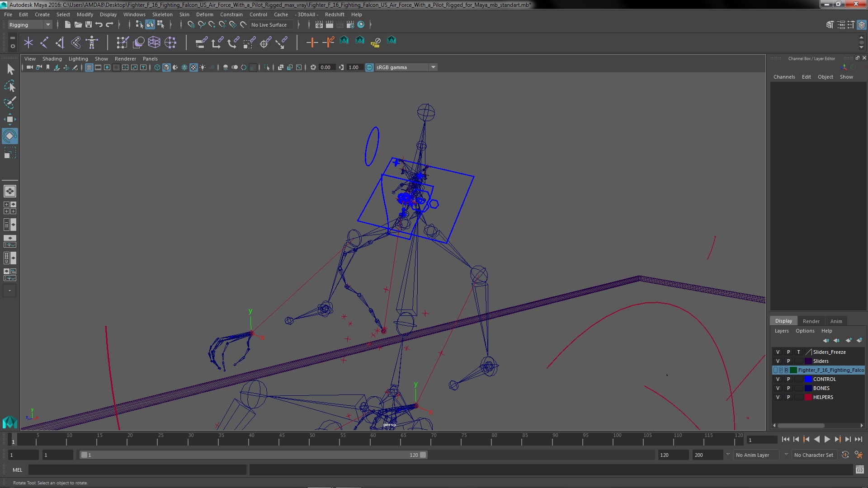This screenshot has height=488, width=868.
Task: Click the HumanIK character shelf icon
Action: tap(92, 42)
